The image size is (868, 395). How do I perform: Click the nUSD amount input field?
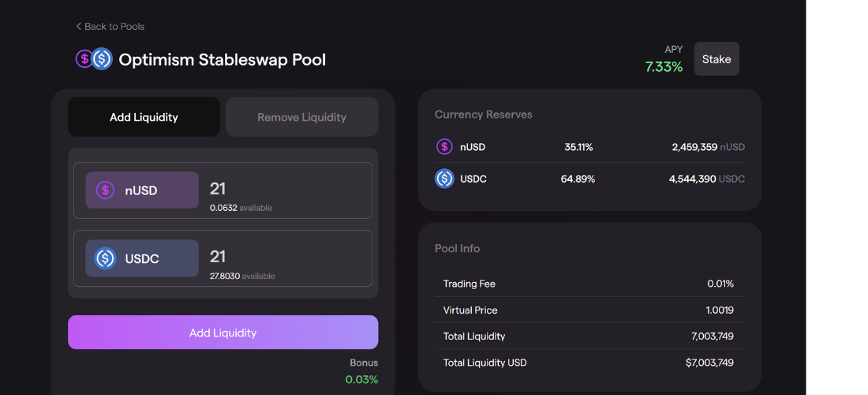[284, 189]
